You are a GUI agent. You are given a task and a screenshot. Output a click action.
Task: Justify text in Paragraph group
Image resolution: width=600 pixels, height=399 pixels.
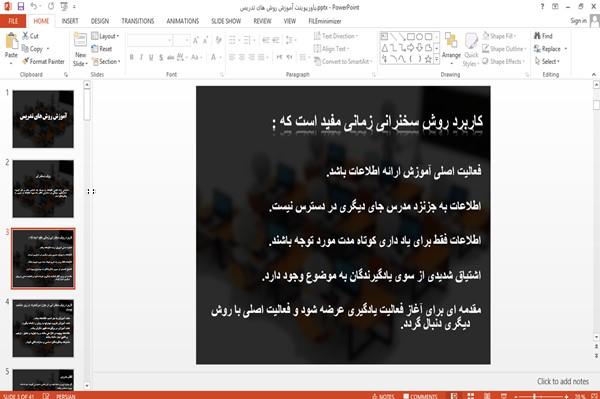pyautogui.click(x=261, y=57)
